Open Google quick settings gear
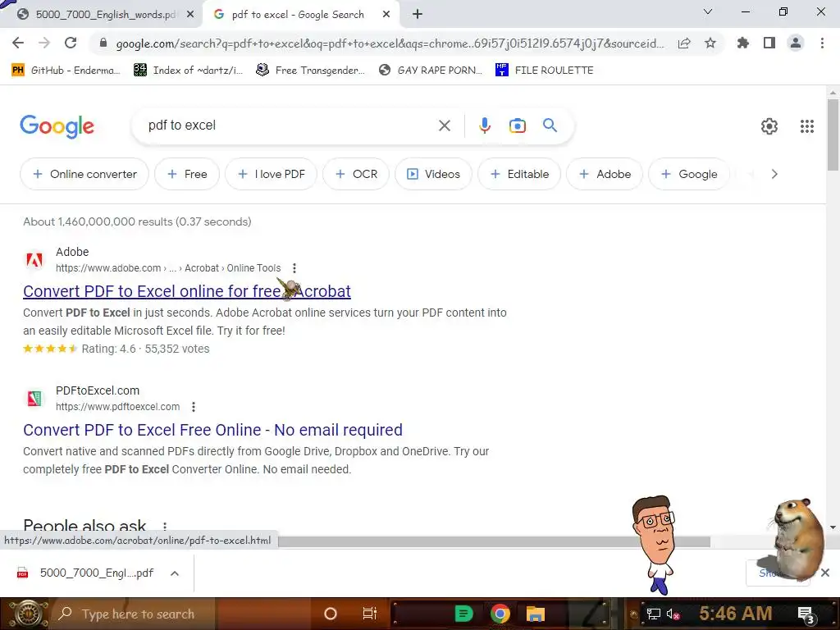840x630 pixels. point(769,126)
